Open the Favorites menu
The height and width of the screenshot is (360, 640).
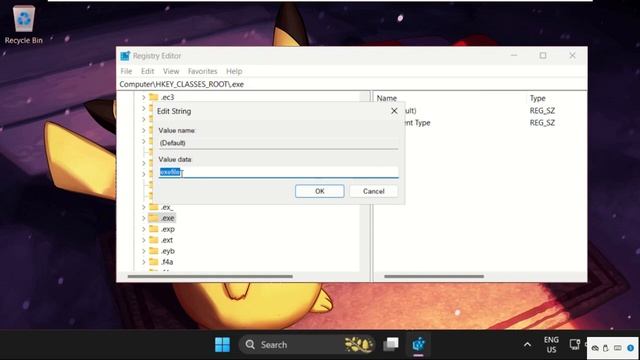202,71
